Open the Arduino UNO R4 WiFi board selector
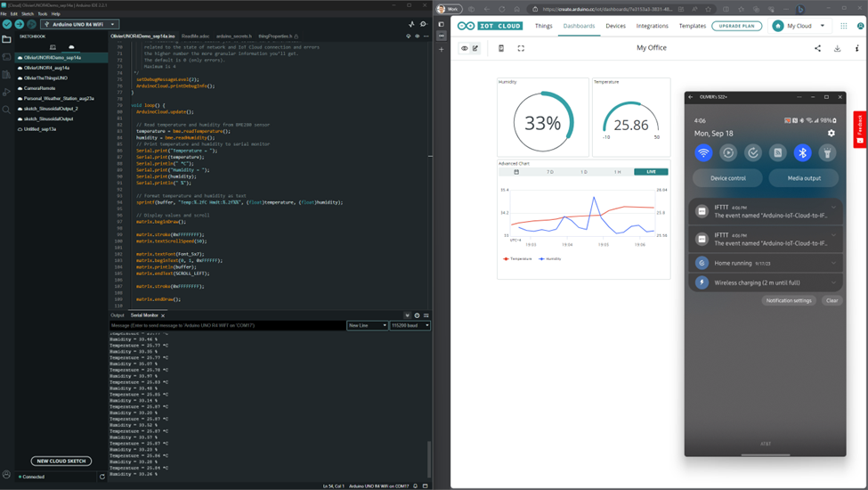This screenshot has height=490, width=868. pos(80,24)
